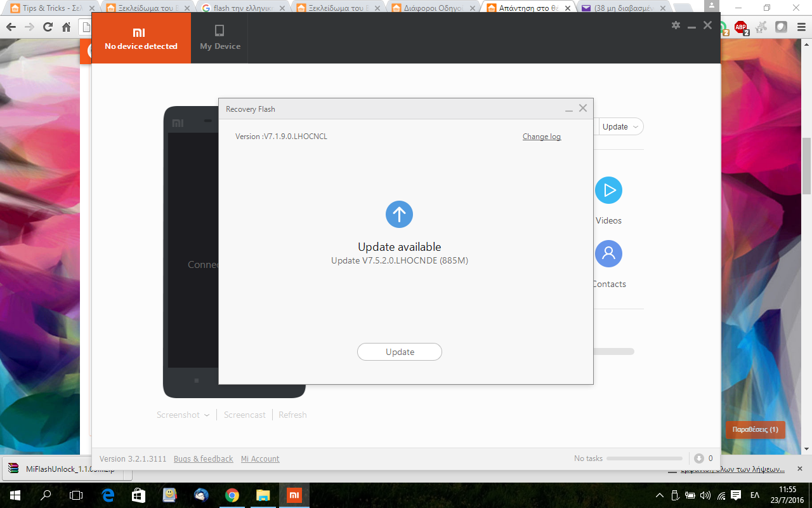Click the Mi PC Suite taskbar icon
The image size is (812, 508).
click(294, 495)
